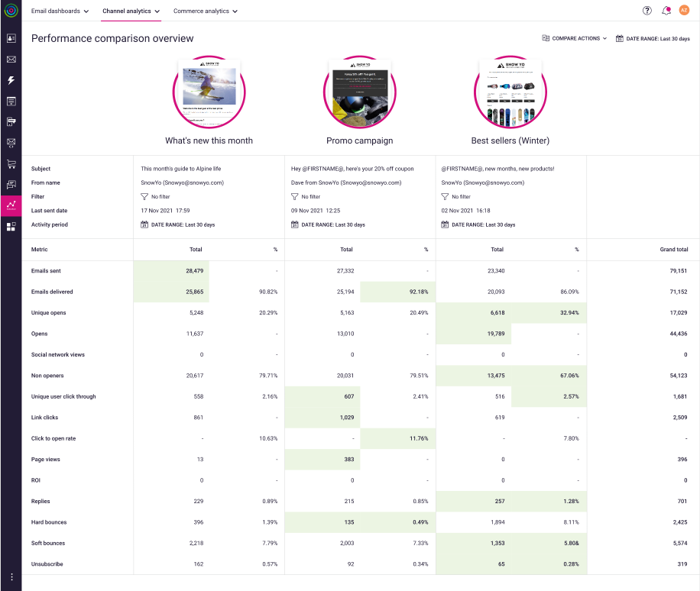Screen dimensions: 700x591
Task: Select the highlighted analytics icon
Action: [10, 205]
